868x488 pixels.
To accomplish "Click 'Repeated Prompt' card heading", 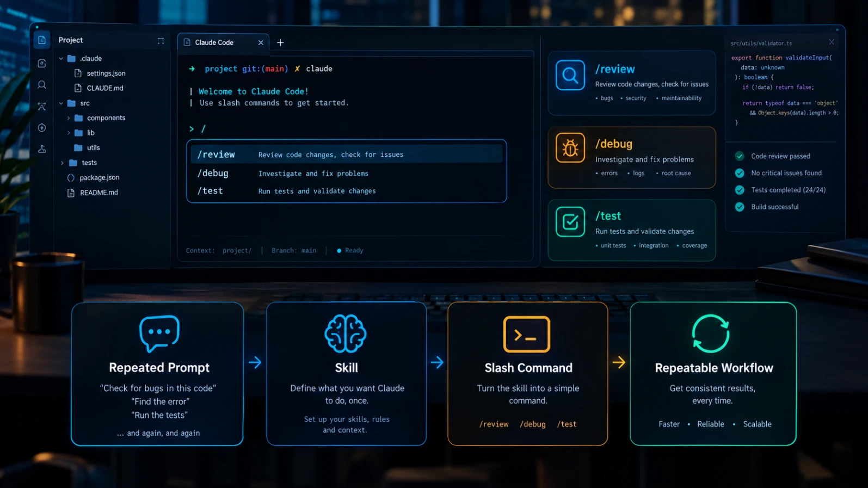I will (x=159, y=368).
